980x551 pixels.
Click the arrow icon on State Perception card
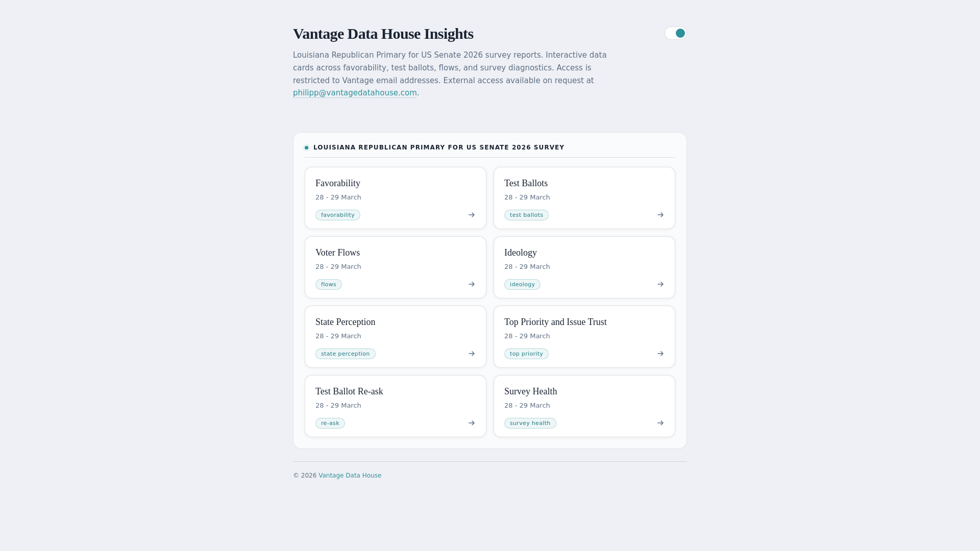(x=472, y=354)
